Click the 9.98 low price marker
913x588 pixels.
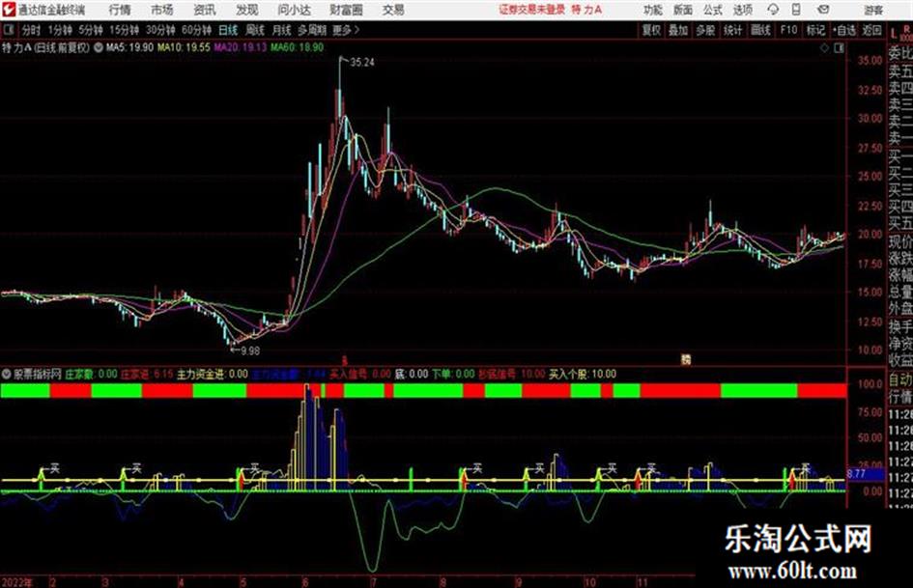point(250,350)
